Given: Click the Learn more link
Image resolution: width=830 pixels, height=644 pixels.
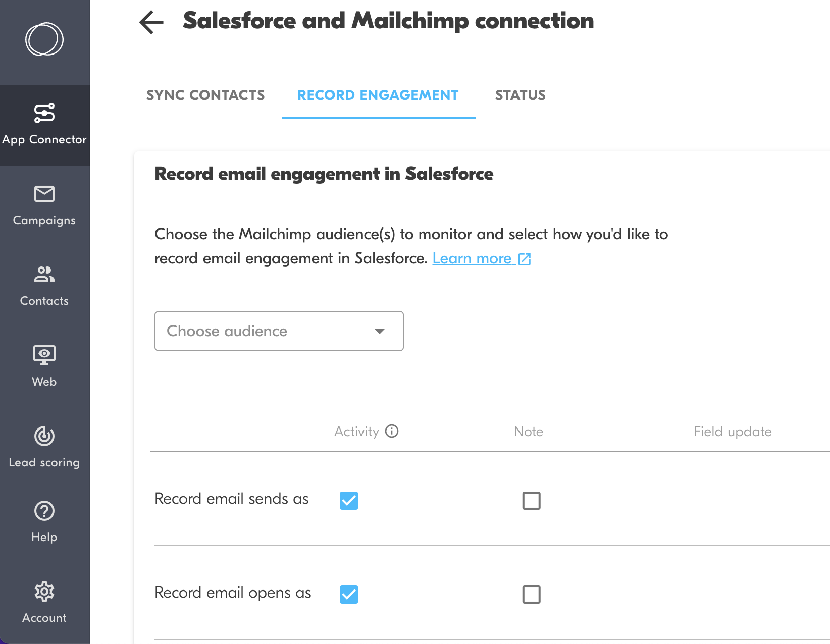Looking at the screenshot, I should (474, 258).
